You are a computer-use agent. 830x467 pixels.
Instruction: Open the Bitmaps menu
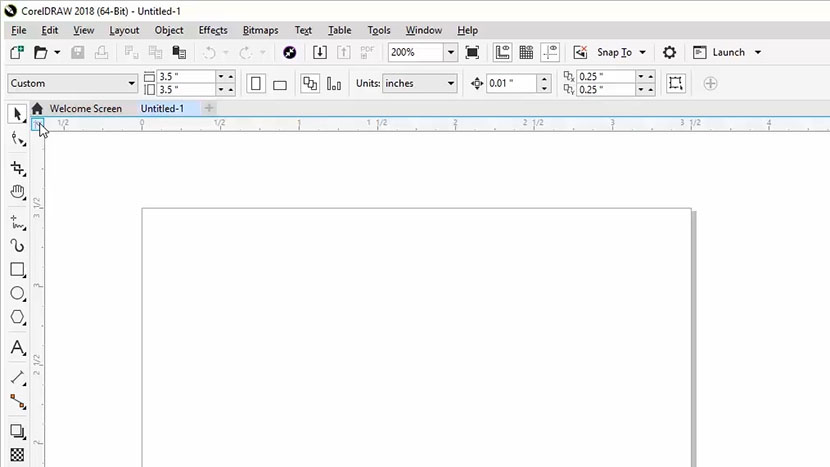(260, 30)
